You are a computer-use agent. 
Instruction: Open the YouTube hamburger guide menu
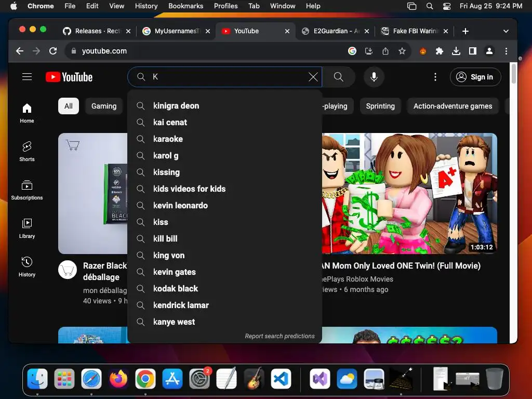click(27, 77)
